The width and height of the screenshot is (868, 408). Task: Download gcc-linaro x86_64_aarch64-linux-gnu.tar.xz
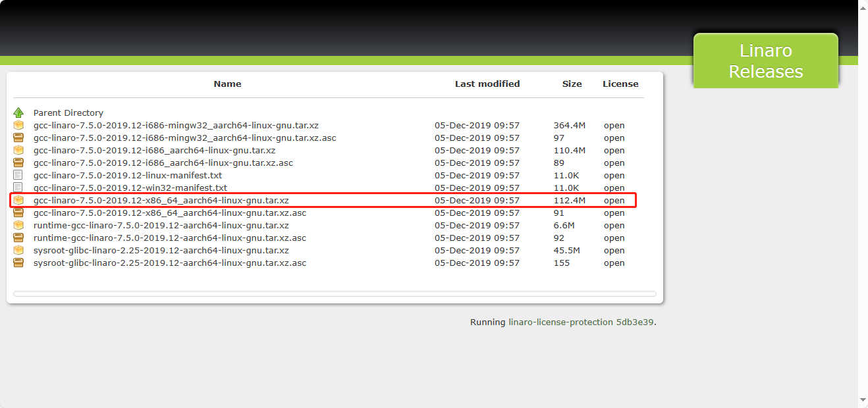coord(161,200)
